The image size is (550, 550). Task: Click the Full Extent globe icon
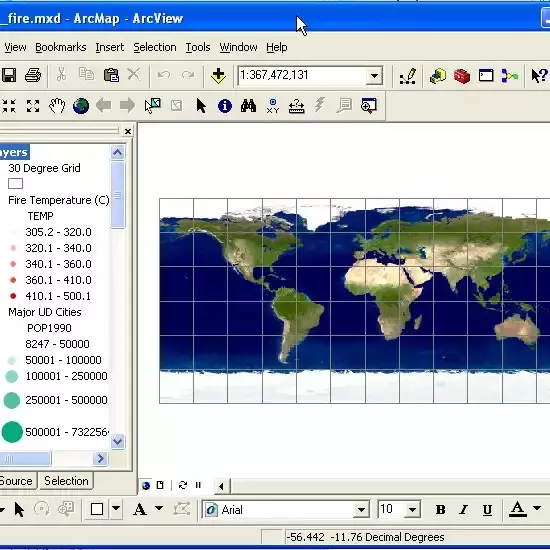pos(81,106)
